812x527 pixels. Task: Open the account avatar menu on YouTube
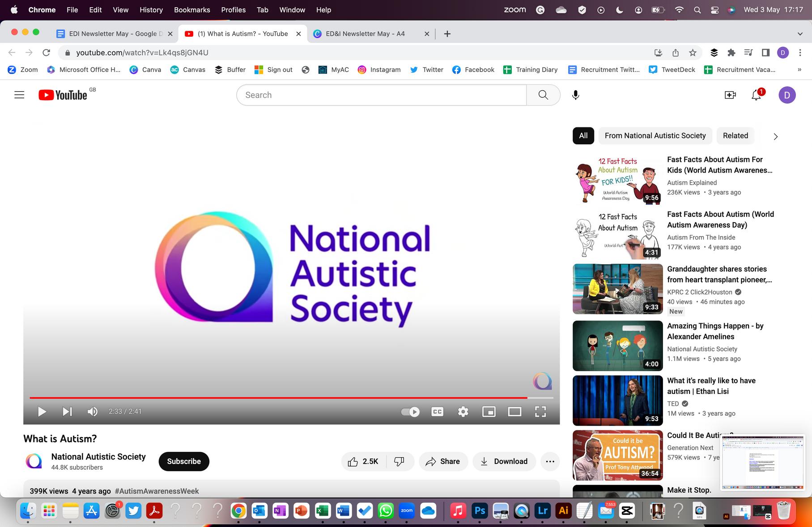pyautogui.click(x=787, y=95)
